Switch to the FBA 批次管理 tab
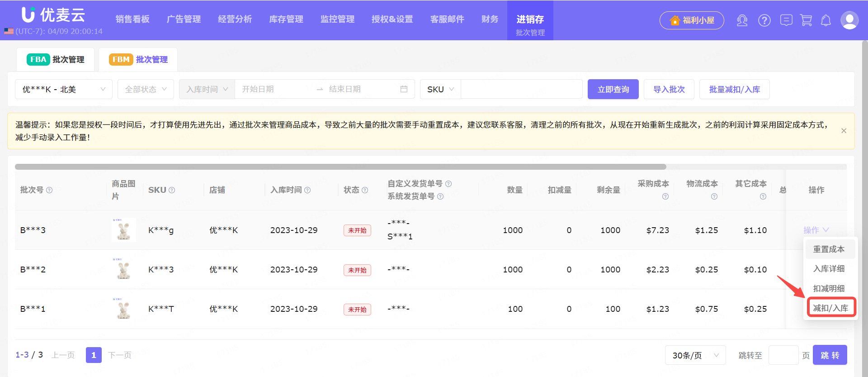Viewport: 868px width, 377px height. pos(56,60)
